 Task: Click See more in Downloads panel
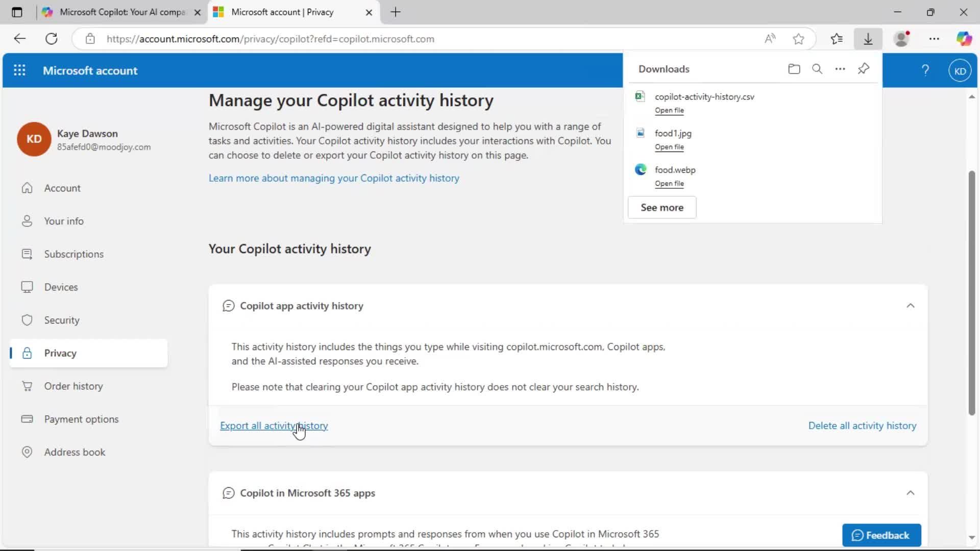[662, 208]
